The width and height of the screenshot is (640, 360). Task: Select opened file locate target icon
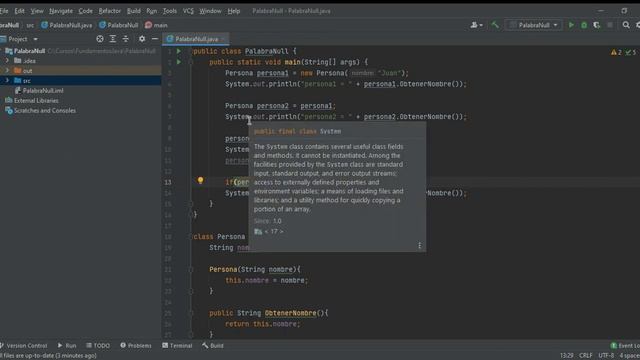pos(100,39)
